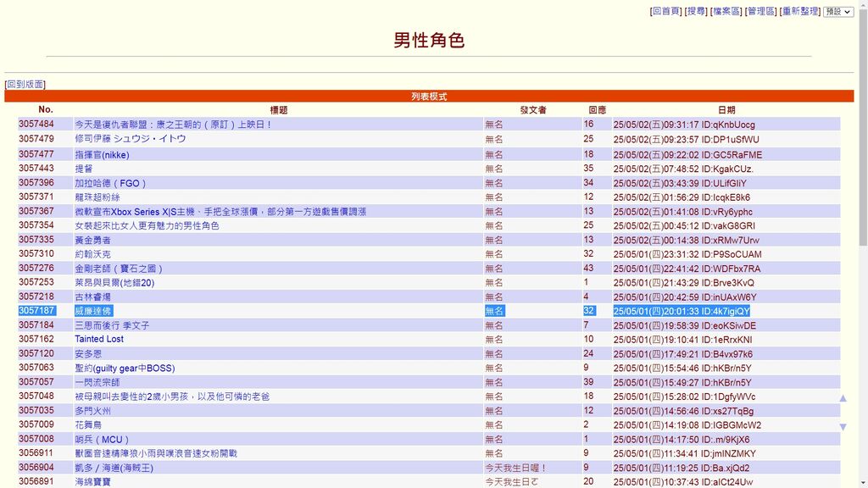Viewport: 868px width, 488px height.
Task: Open thread 修司伊藤 シュウジ・イトウ
Action: pyautogui.click(x=130, y=139)
